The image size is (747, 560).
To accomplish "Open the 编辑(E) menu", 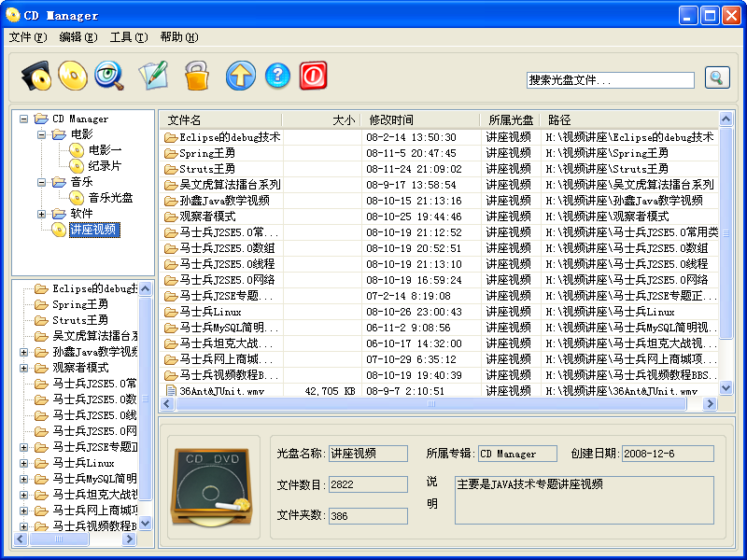I will [78, 37].
